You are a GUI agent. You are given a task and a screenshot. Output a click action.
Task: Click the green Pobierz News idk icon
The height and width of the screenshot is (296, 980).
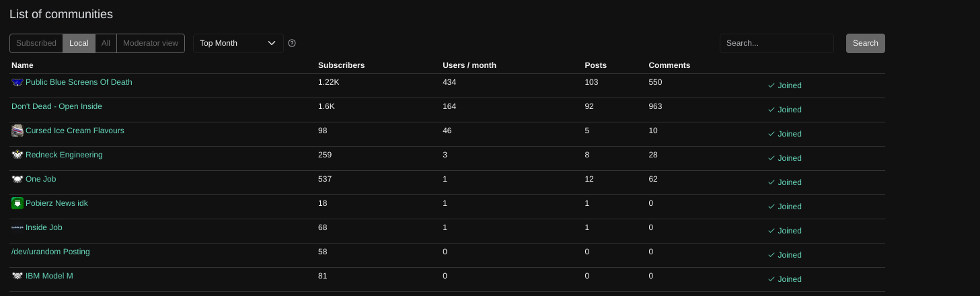[17, 203]
